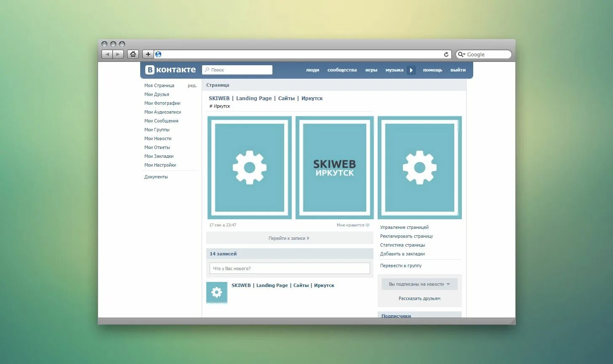Viewport: 613px width, 364px height.
Task: Click the '17 сен в 23:47' post timestamp
Action: [x=223, y=225]
